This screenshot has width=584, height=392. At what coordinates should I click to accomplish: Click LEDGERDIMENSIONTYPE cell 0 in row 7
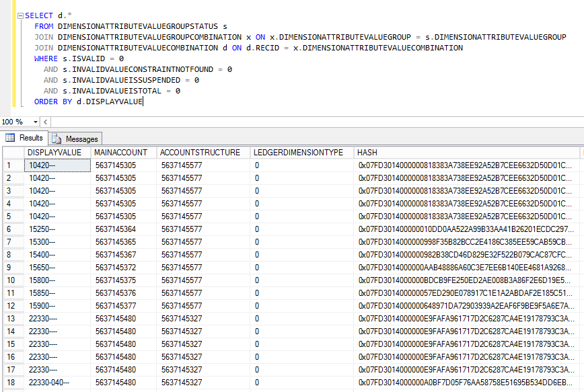tap(301, 242)
